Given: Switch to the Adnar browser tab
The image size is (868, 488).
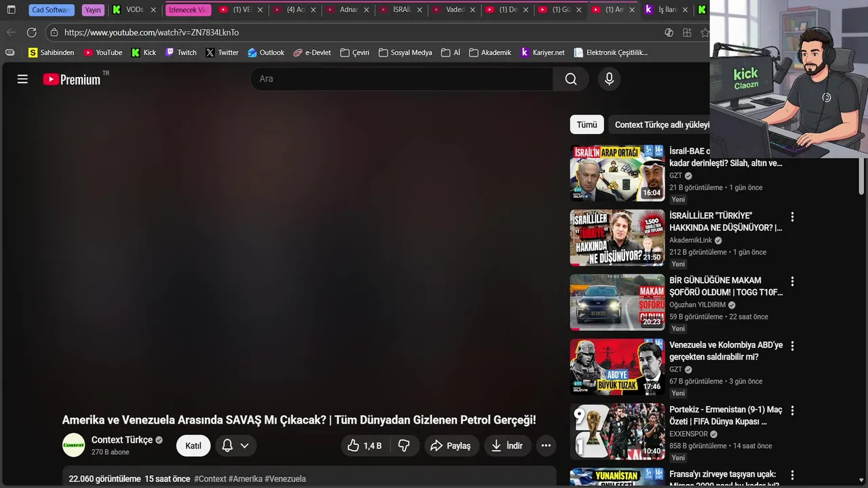Looking at the screenshot, I should [349, 10].
